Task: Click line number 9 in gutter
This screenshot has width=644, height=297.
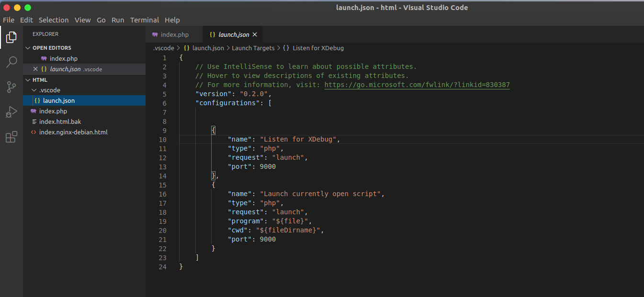Action: (x=164, y=130)
